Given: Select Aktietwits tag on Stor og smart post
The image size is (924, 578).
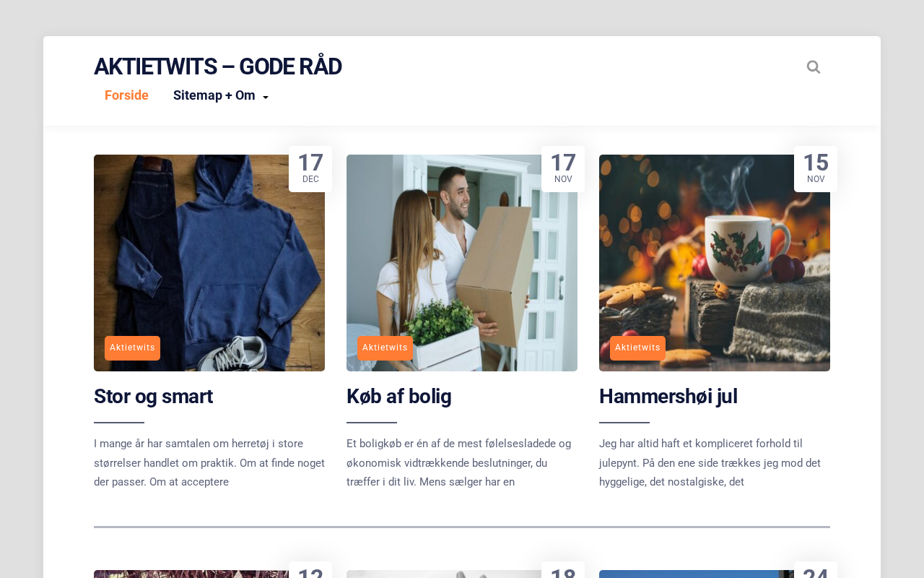Looking at the screenshot, I should click(x=132, y=348).
